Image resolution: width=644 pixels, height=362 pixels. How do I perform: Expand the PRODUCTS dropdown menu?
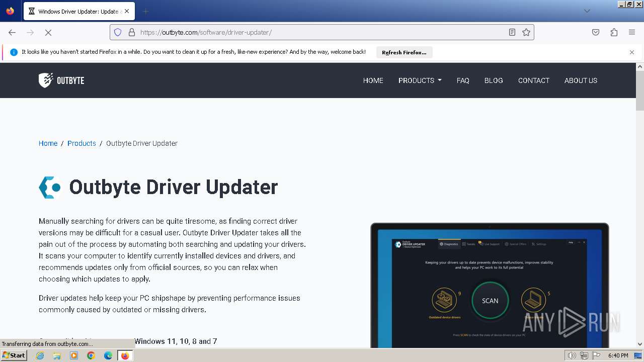[x=420, y=80]
